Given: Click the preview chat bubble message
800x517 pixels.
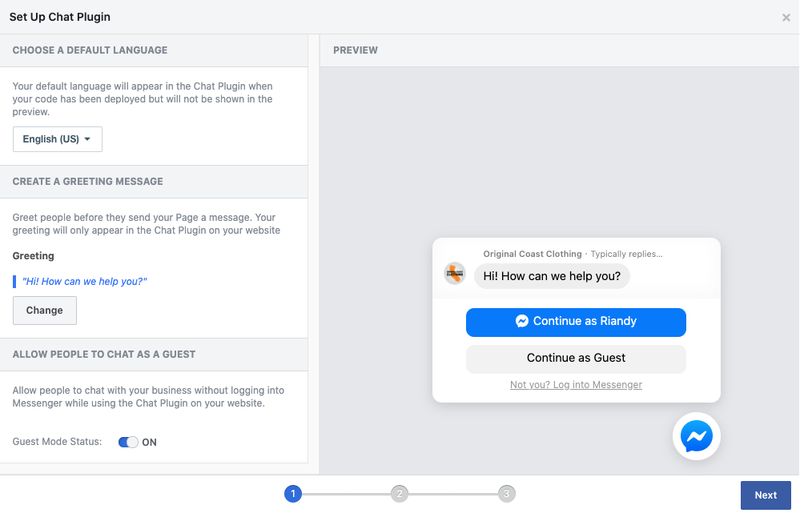Looking at the screenshot, I should point(552,276).
